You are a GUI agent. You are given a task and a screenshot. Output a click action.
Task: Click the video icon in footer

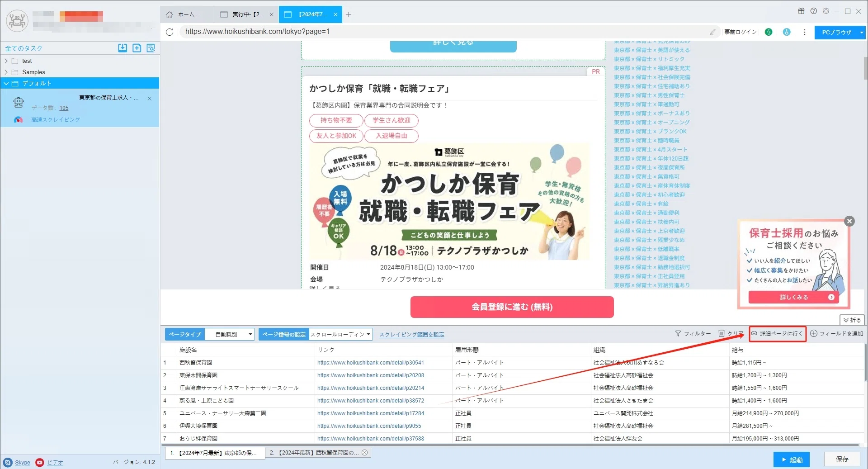coord(40,462)
